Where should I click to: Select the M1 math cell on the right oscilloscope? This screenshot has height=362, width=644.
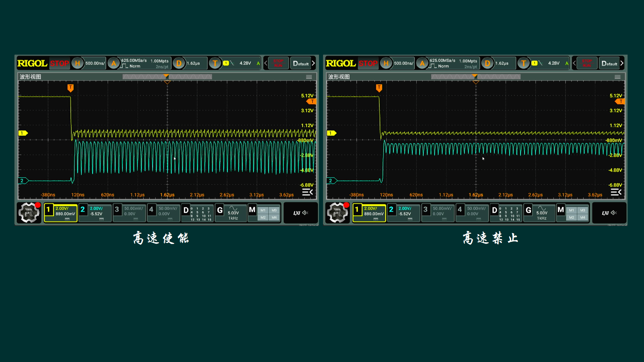(572, 210)
